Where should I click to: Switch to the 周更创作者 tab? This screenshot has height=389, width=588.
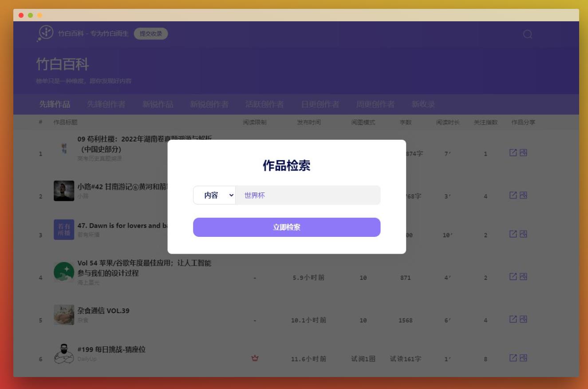(x=375, y=104)
